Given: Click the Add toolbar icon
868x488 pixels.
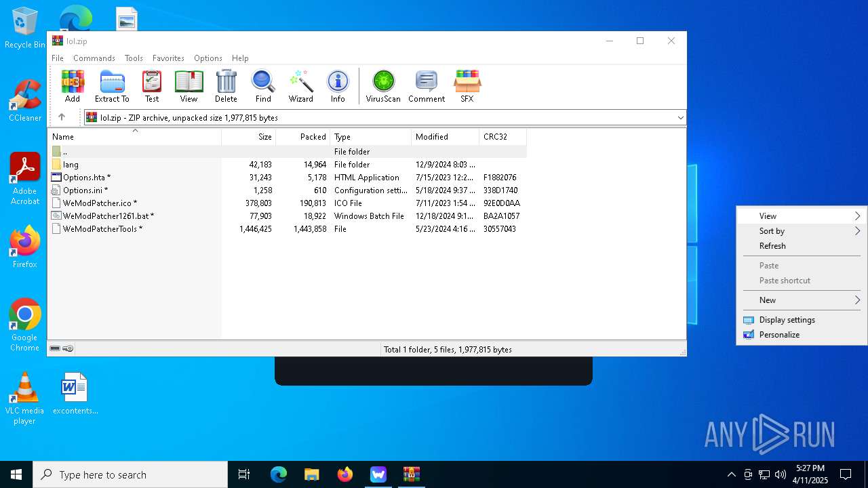Looking at the screenshot, I should pos(73,86).
